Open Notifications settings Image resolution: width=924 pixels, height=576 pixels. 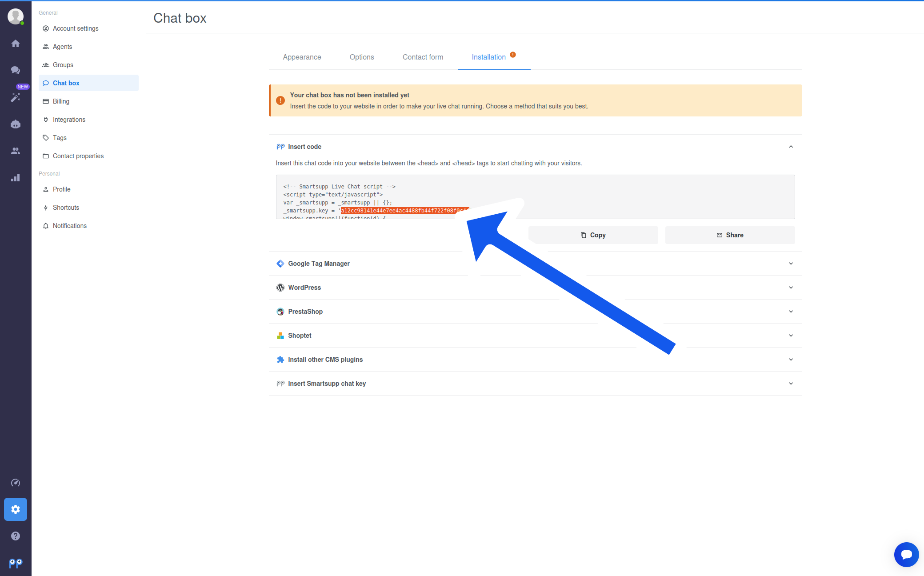pyautogui.click(x=88, y=226)
